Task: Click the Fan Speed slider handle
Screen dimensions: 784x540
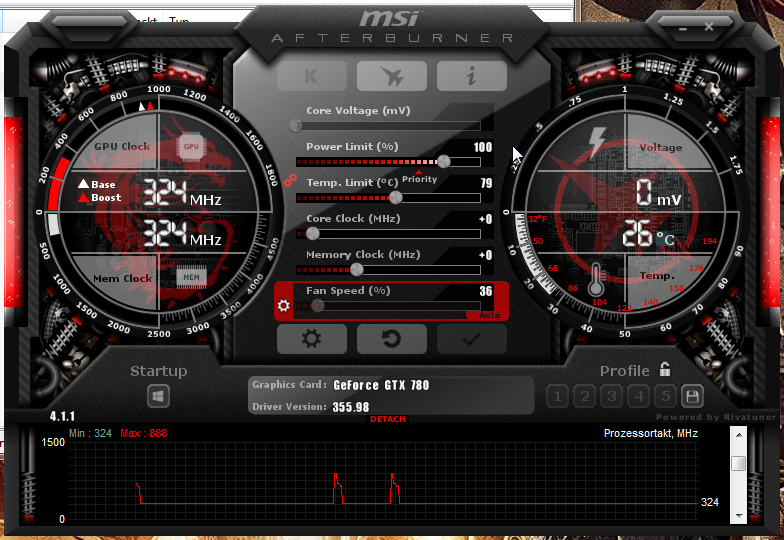Action: (x=317, y=306)
